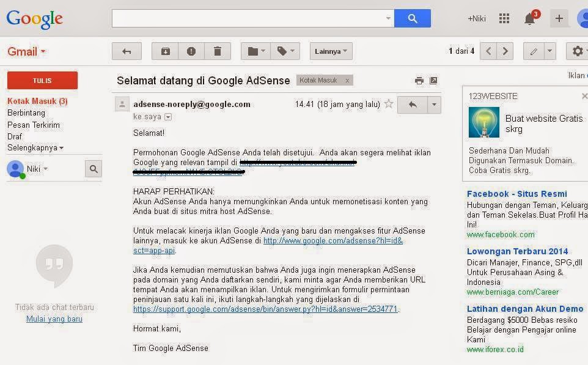Click the www.iforex.co.id URL

pos(495,350)
